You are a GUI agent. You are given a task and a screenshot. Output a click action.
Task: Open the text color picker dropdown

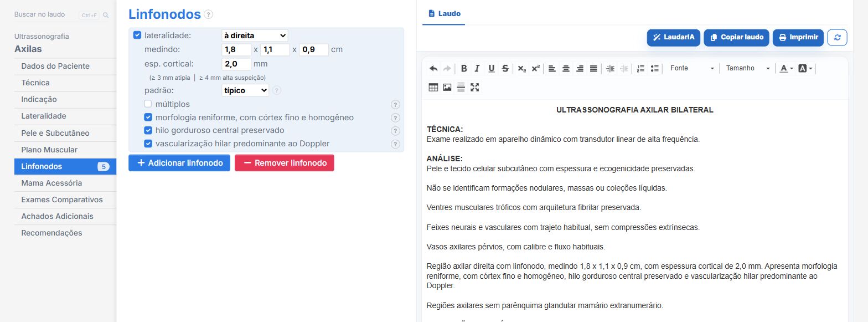[x=787, y=68]
